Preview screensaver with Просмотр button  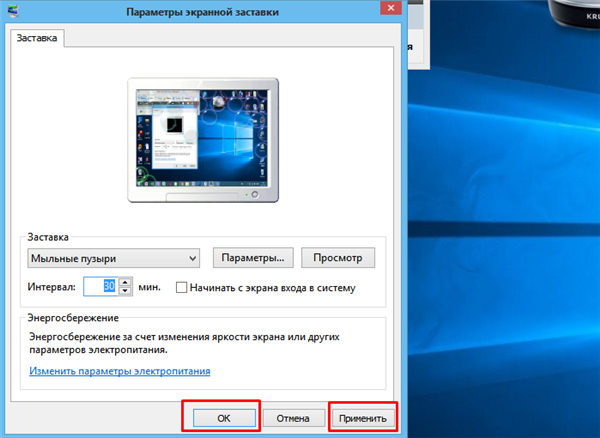338,257
